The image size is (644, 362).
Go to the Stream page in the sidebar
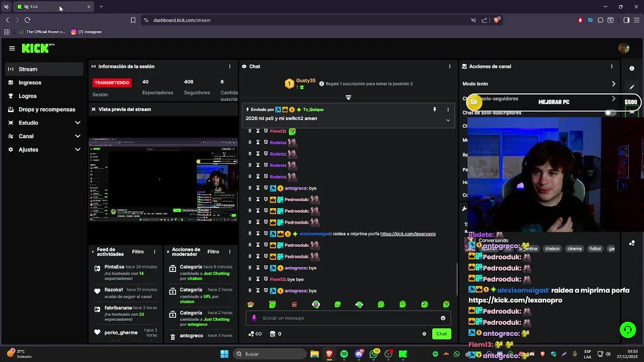44,69
